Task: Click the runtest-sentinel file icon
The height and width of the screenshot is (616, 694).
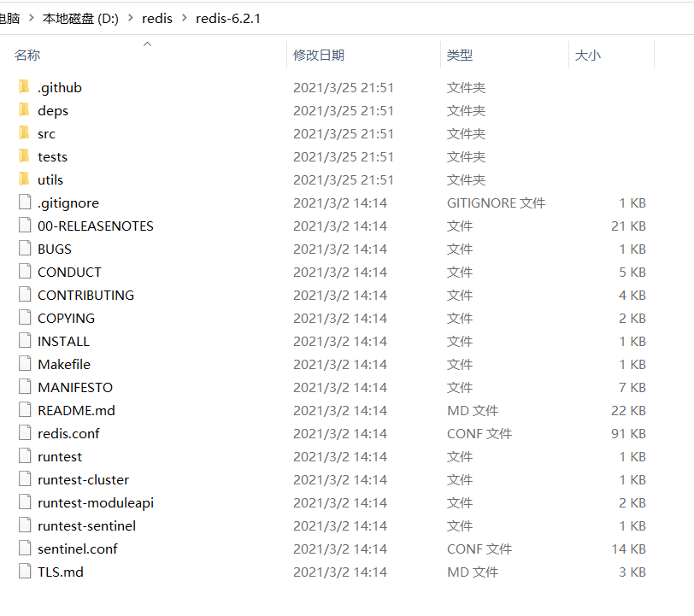Action: click(25, 525)
